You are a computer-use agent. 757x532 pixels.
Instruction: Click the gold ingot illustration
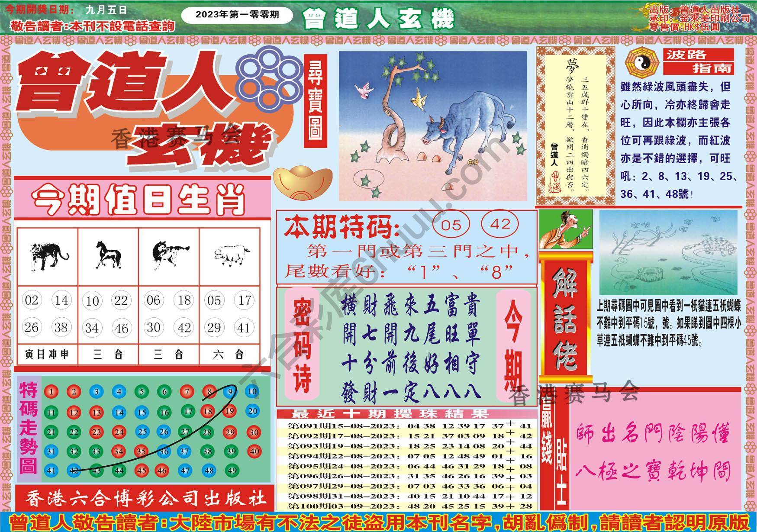click(303, 183)
